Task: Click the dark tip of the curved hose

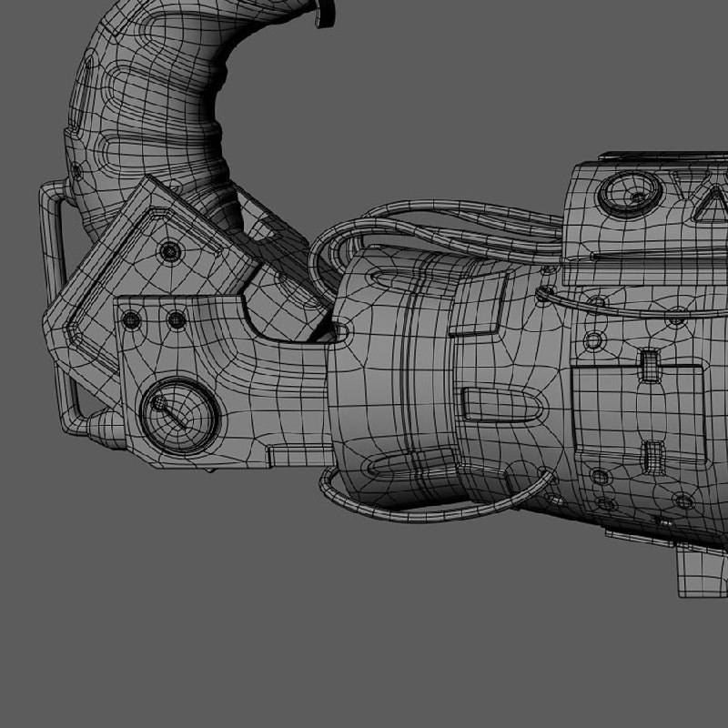Action: point(325,13)
